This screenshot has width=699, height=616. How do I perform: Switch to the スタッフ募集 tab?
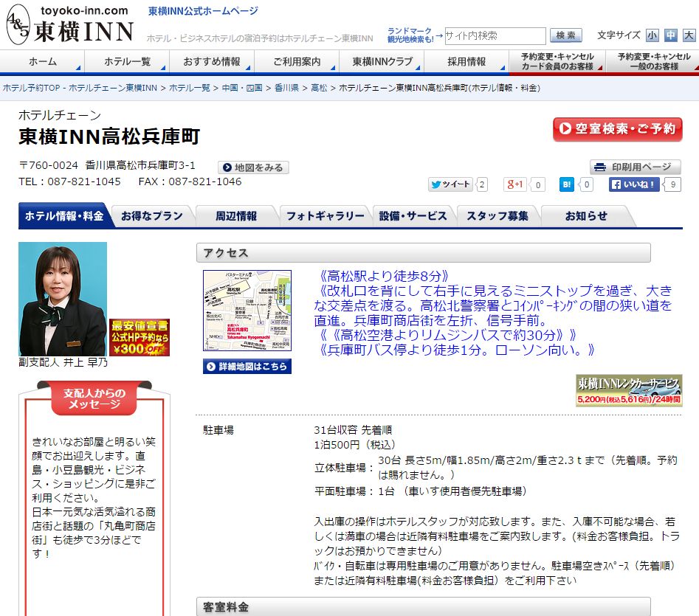(x=497, y=216)
